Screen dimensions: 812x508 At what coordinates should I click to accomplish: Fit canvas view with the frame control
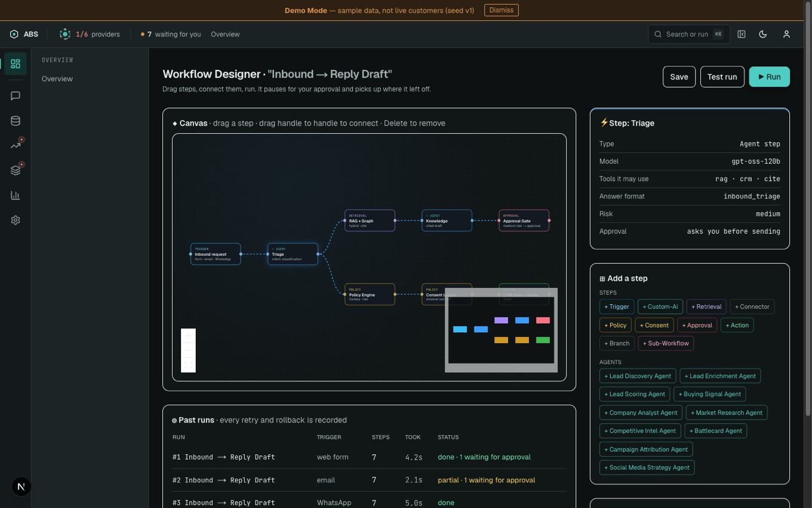pyautogui.click(x=188, y=365)
